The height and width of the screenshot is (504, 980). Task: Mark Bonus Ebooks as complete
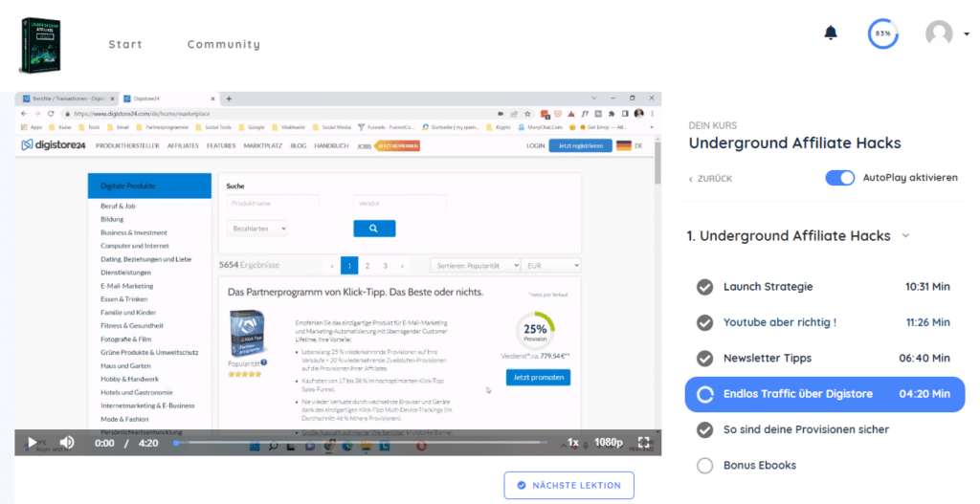(x=704, y=466)
